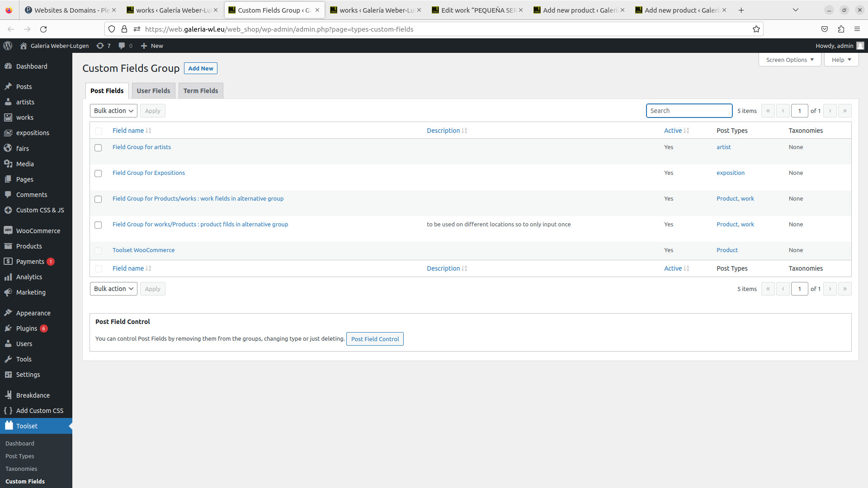Focus the Search input field

pos(689,111)
